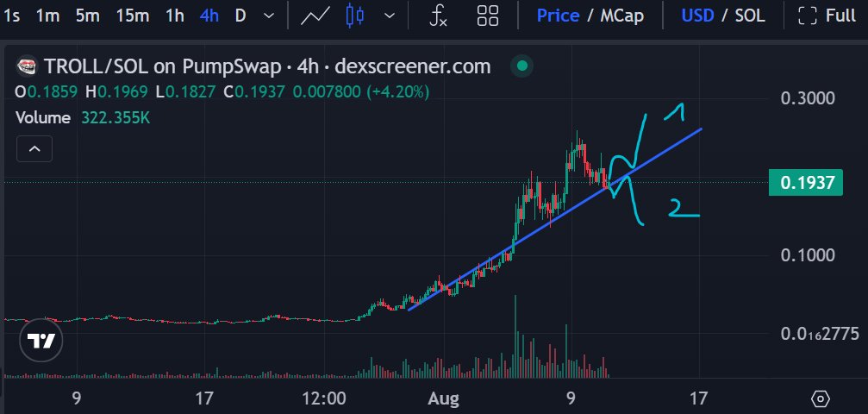Click the Volume value 322.355K
868x414 pixels.
(116, 118)
